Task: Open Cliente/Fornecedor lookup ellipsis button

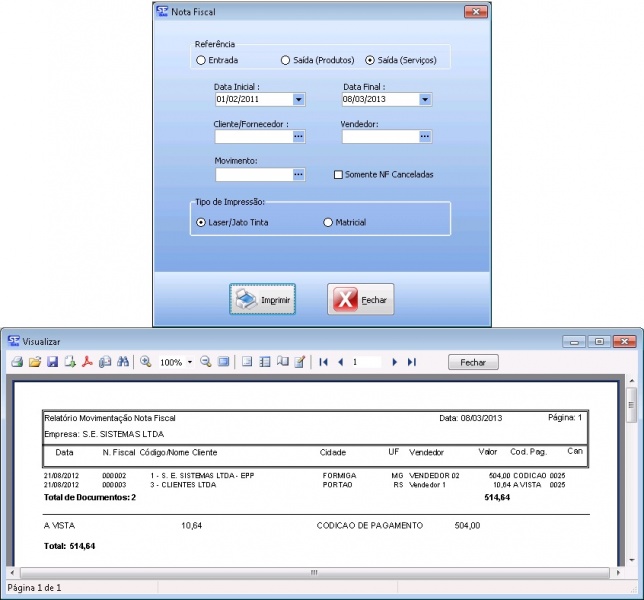Action: coord(298,137)
